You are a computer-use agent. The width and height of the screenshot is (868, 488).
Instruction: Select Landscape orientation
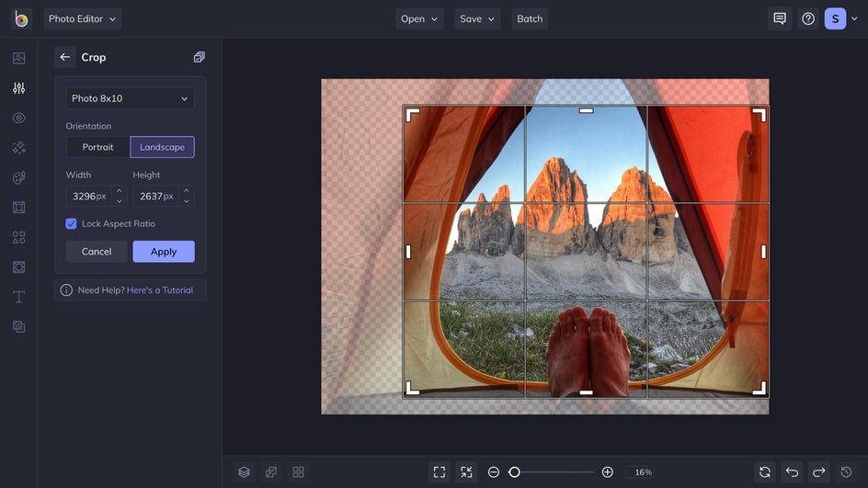point(162,147)
